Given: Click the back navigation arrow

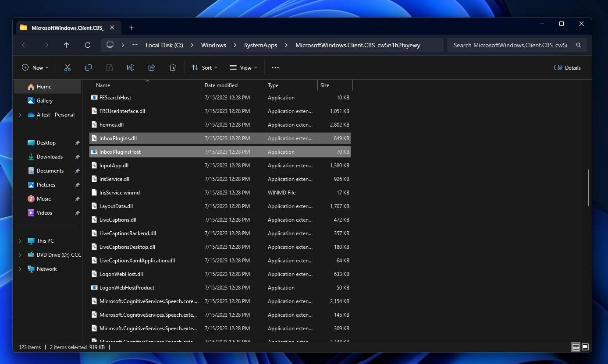Looking at the screenshot, I should point(24,45).
